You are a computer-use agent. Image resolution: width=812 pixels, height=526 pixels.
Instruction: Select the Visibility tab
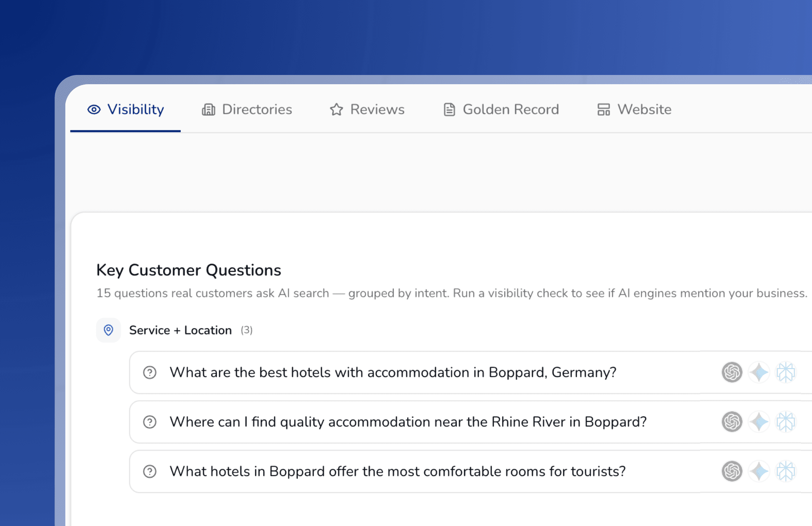point(126,110)
